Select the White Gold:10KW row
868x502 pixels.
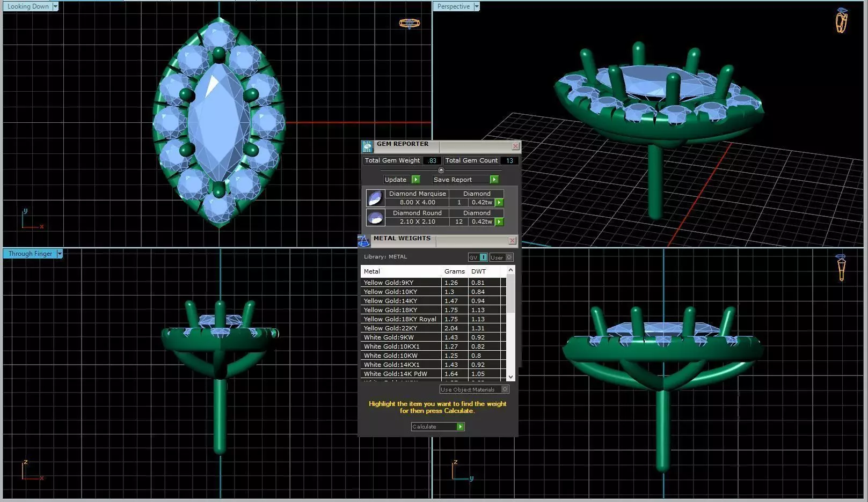point(433,356)
